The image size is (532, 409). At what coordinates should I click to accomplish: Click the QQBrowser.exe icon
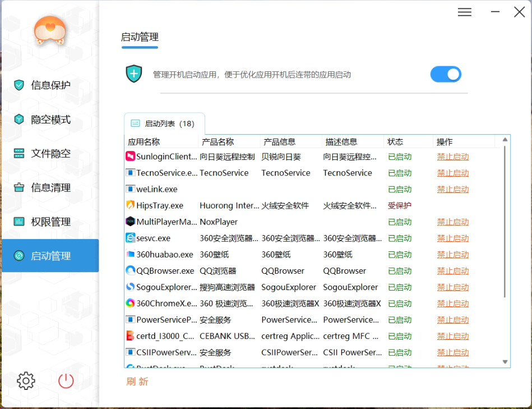click(130, 270)
